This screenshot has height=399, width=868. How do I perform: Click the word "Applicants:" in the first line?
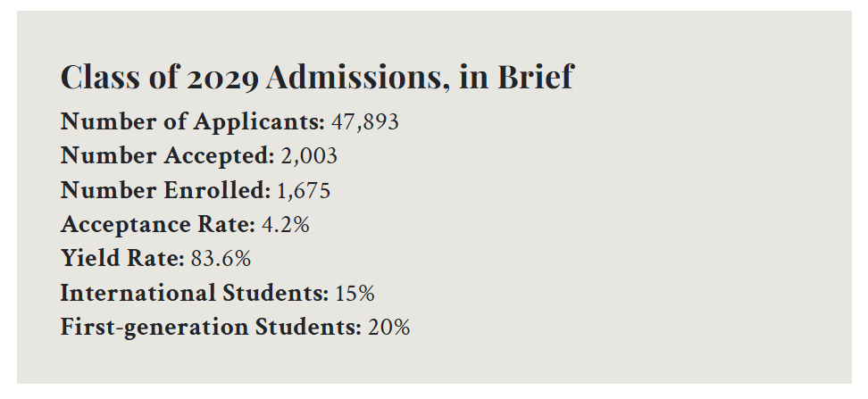[x=274, y=122]
